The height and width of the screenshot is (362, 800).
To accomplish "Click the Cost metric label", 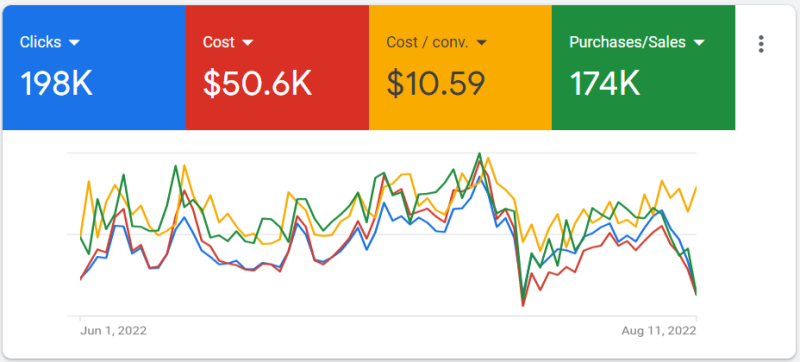I will point(219,42).
